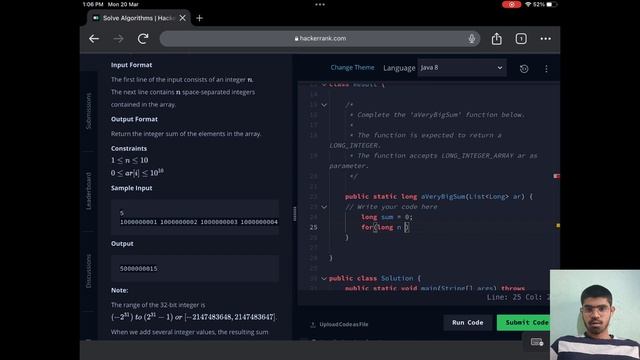Open the Discussions side tab
Viewport: 640px width, 360px height.
coord(89,271)
